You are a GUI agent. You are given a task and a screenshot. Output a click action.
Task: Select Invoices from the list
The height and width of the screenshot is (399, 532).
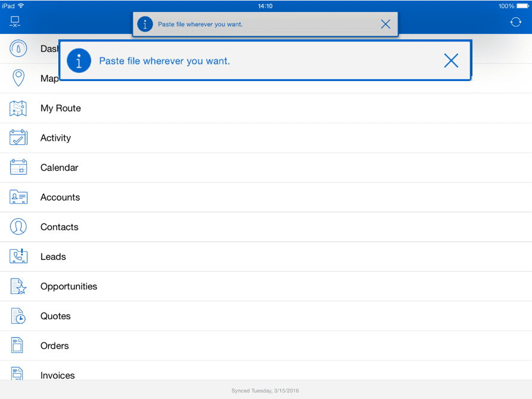coord(266,371)
